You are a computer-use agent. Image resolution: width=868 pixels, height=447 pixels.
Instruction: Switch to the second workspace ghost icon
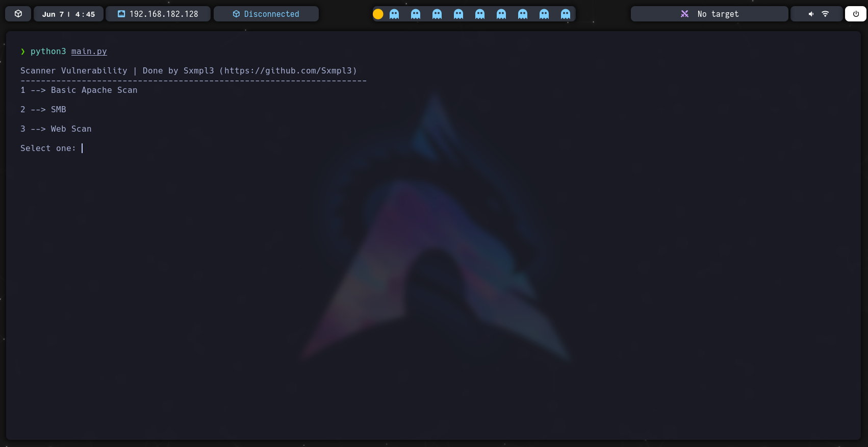[394, 14]
